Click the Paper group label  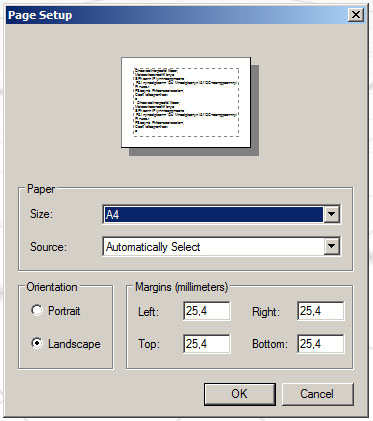point(41,189)
